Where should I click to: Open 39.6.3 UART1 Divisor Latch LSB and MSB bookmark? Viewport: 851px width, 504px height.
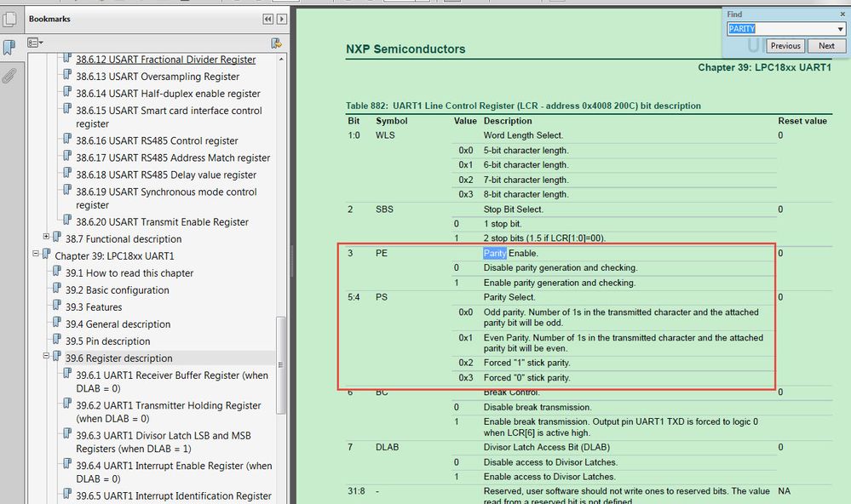point(164,442)
